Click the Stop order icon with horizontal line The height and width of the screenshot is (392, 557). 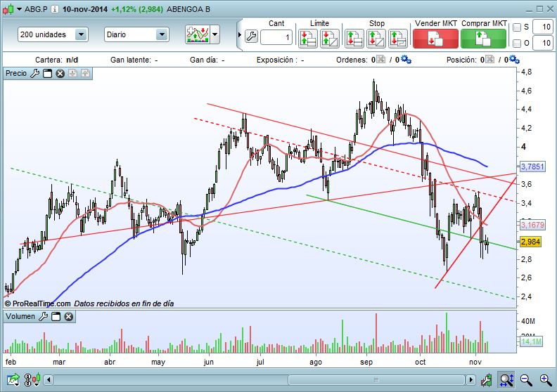(x=354, y=39)
